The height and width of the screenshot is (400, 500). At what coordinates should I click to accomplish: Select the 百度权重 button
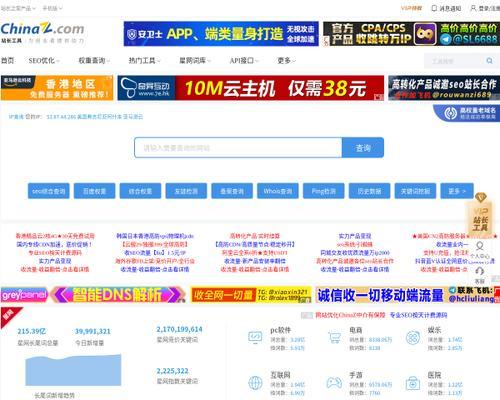pos(94,191)
